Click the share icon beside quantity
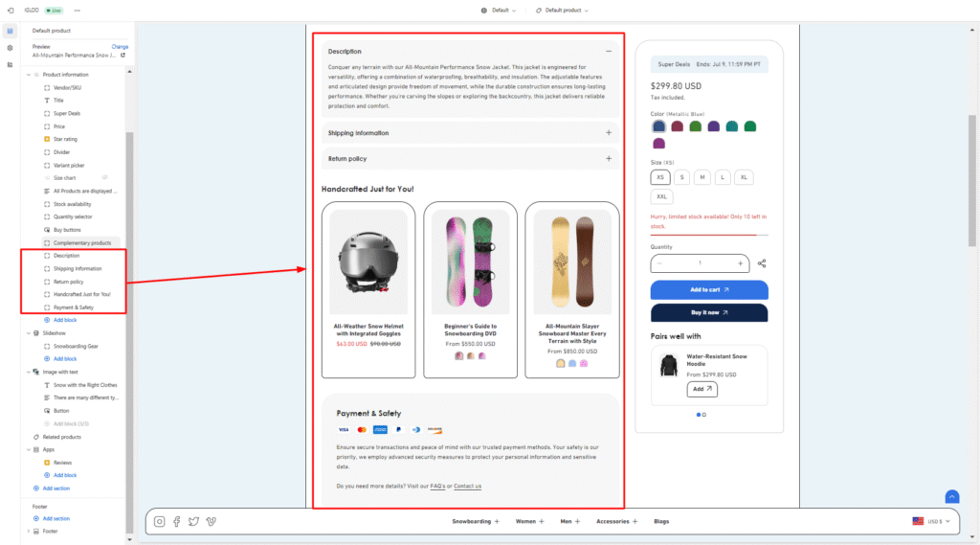Image resolution: width=980 pixels, height=545 pixels. (762, 263)
